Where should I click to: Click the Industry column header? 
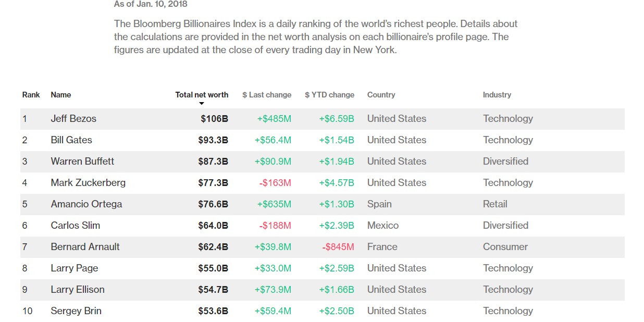pos(497,95)
